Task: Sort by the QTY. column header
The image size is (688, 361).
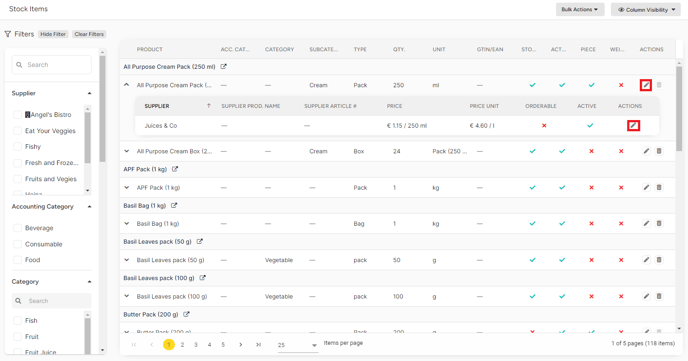Action: click(x=399, y=49)
